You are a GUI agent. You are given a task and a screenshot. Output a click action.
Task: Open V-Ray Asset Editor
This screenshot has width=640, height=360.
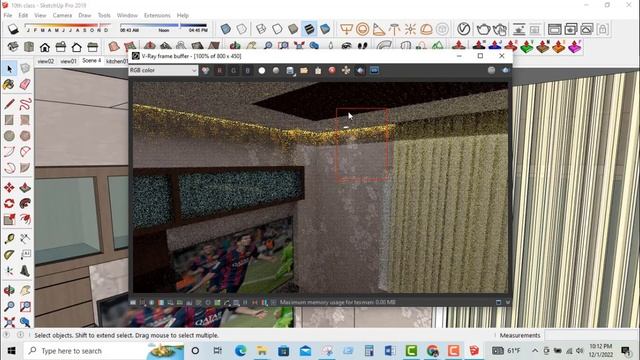[x=464, y=29]
